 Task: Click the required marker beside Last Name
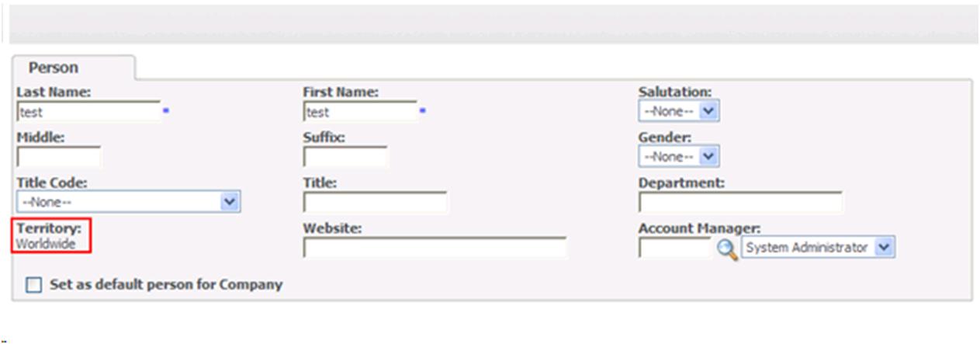click(166, 112)
